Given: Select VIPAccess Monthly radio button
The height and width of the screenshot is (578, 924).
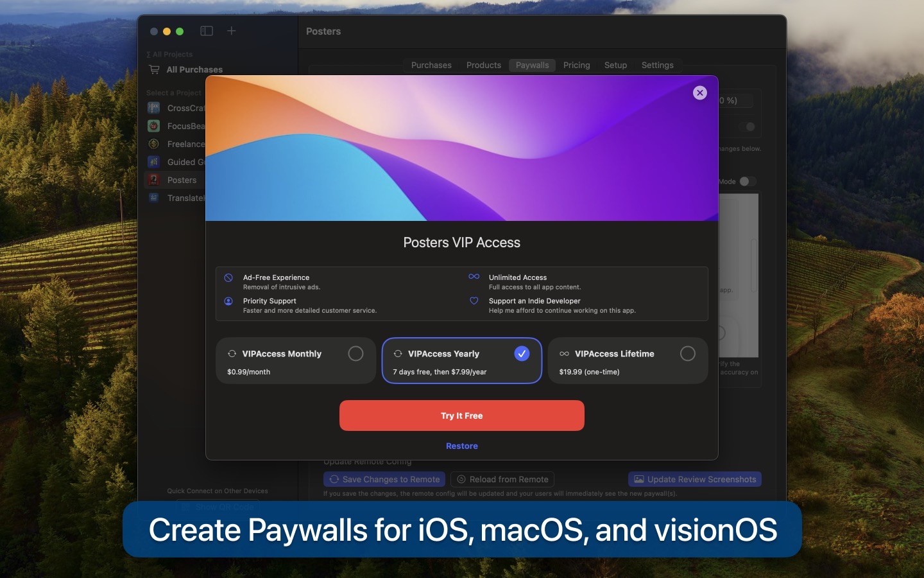Looking at the screenshot, I should [355, 354].
